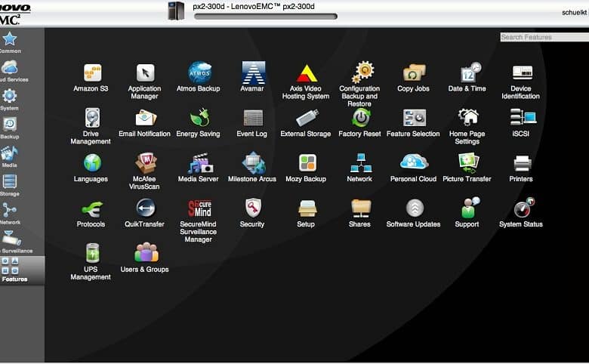Check Software Updates
The width and height of the screenshot is (589, 364).
(413, 213)
